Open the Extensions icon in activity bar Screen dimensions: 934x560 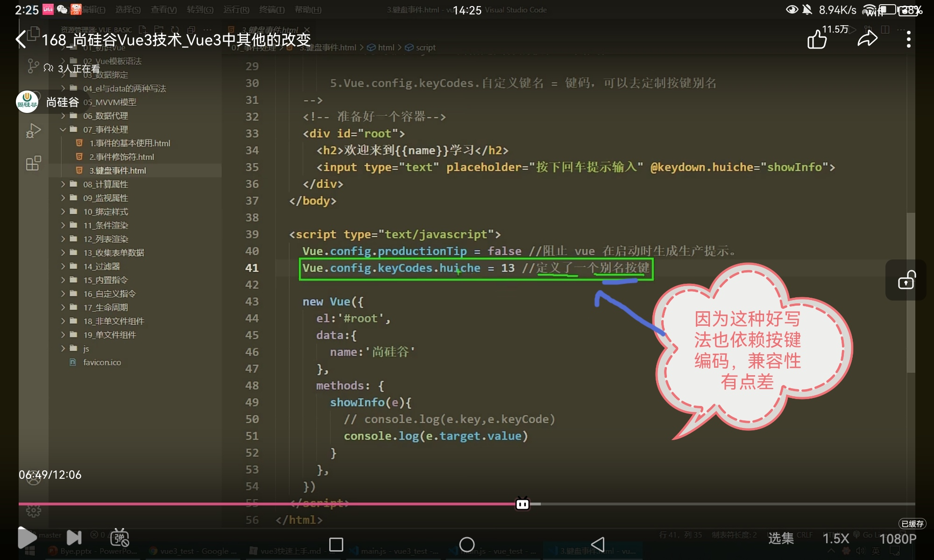[x=33, y=163]
